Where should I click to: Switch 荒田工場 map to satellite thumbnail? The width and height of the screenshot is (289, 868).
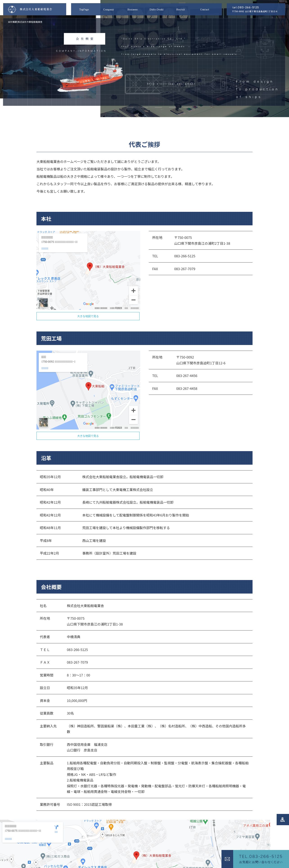43,422
